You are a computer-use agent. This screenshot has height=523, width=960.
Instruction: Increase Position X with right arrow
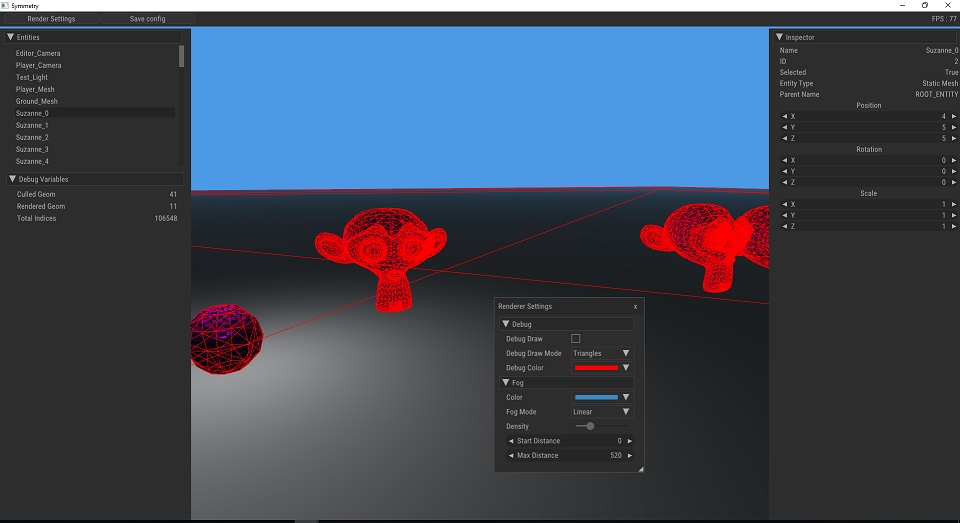[x=954, y=116]
